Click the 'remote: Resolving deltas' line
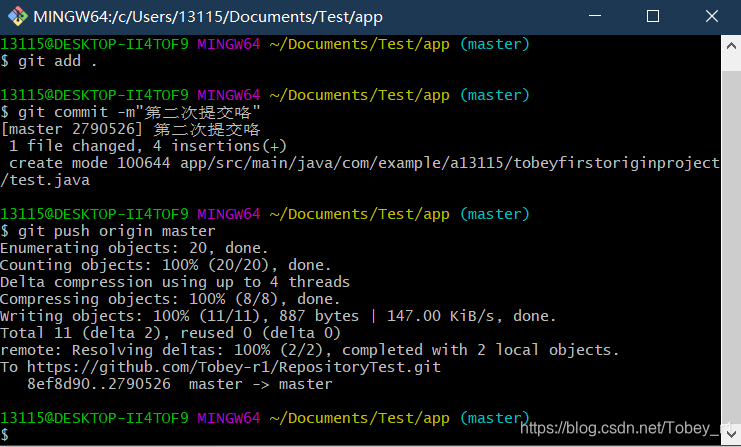 (310, 350)
